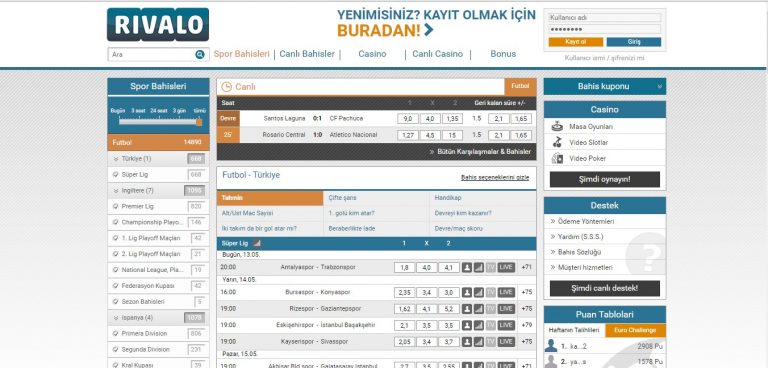The height and width of the screenshot is (368, 768).
Task: Open lineup person icon for Antalyaspor - Trabzonspor
Action: pos(467,268)
